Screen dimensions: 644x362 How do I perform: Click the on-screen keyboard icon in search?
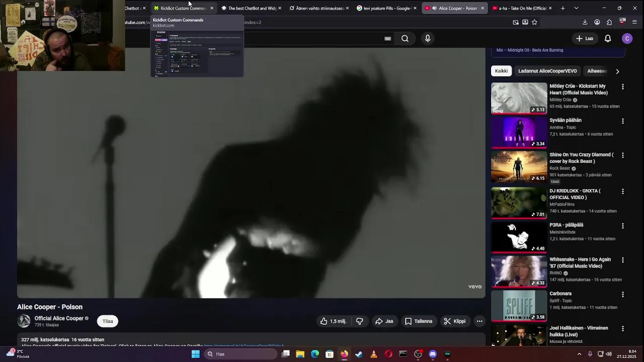click(x=387, y=39)
